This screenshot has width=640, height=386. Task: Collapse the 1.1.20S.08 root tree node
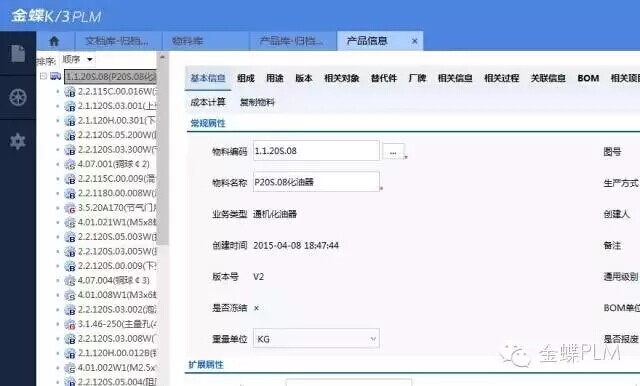43,76
